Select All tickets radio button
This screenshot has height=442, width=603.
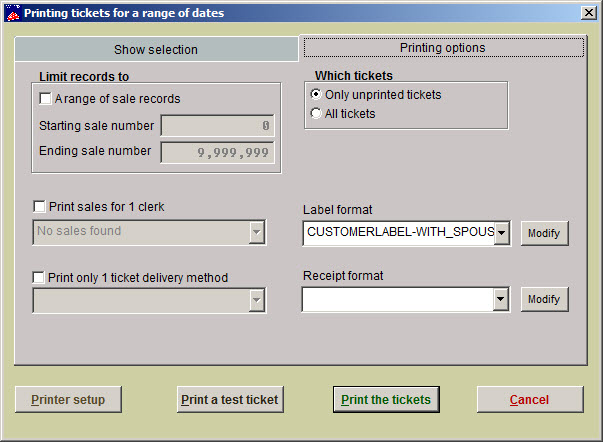pos(316,113)
